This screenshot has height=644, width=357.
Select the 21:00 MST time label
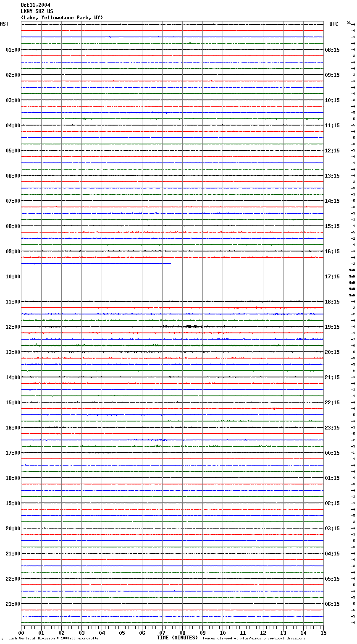coord(13,554)
